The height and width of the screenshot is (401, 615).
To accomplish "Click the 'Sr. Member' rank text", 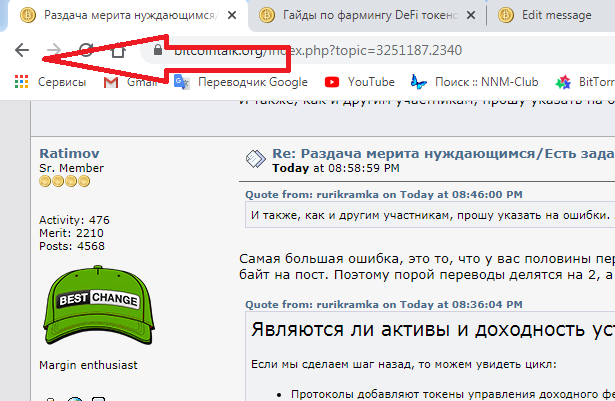I will click(71, 168).
